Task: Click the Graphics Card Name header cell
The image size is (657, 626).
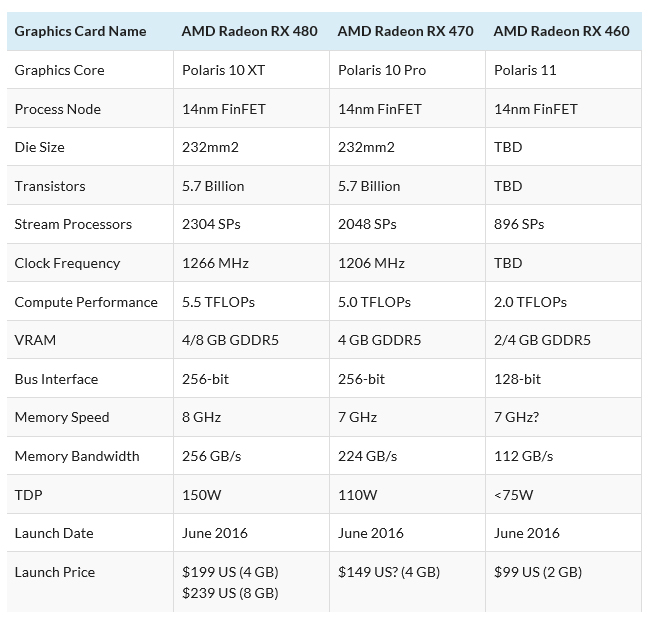Action: (x=80, y=31)
